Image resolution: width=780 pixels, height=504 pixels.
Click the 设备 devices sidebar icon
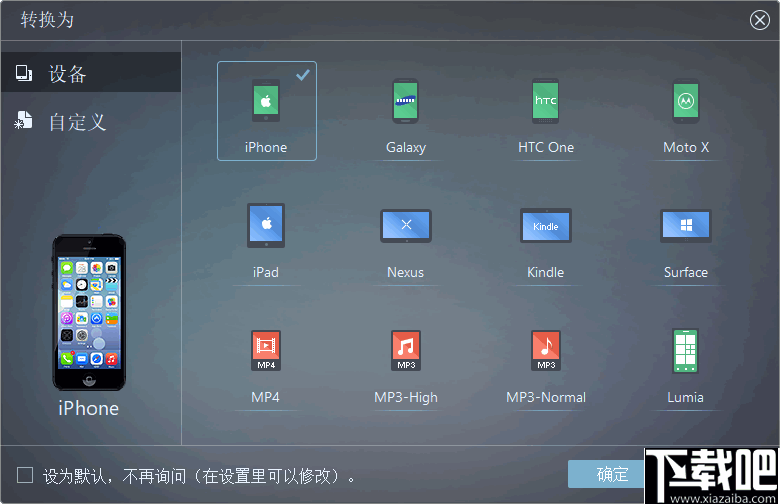23,73
